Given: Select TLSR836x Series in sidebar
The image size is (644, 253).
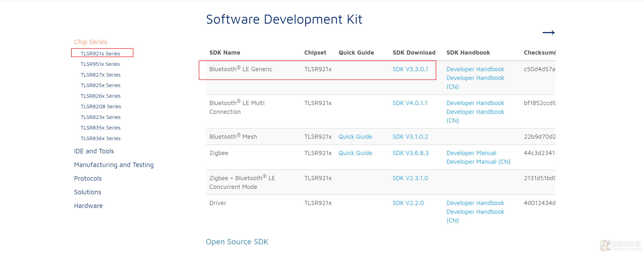Looking at the screenshot, I should click(100, 138).
